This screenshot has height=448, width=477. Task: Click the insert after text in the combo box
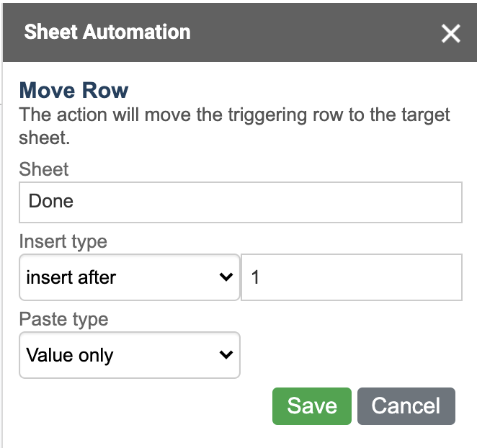(71, 277)
